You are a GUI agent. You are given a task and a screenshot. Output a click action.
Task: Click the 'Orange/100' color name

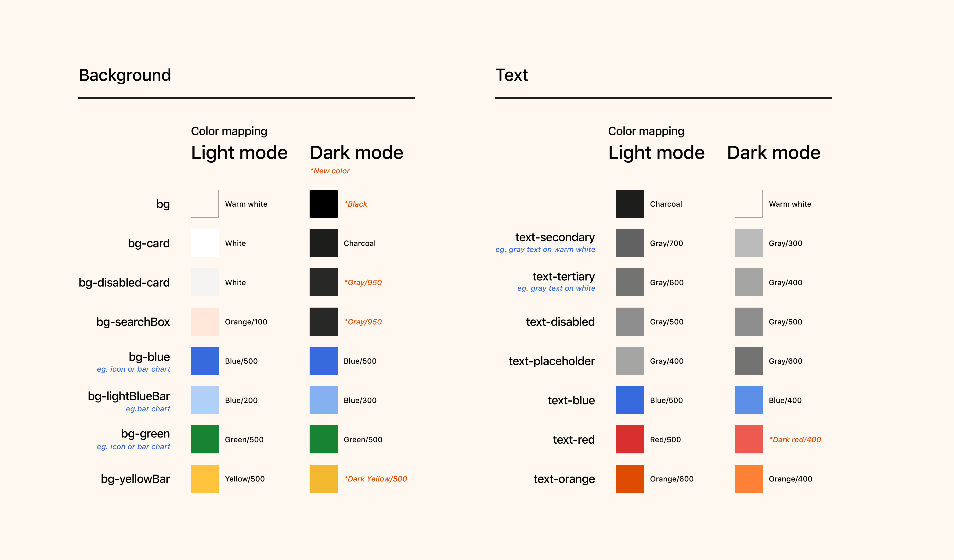tap(246, 322)
